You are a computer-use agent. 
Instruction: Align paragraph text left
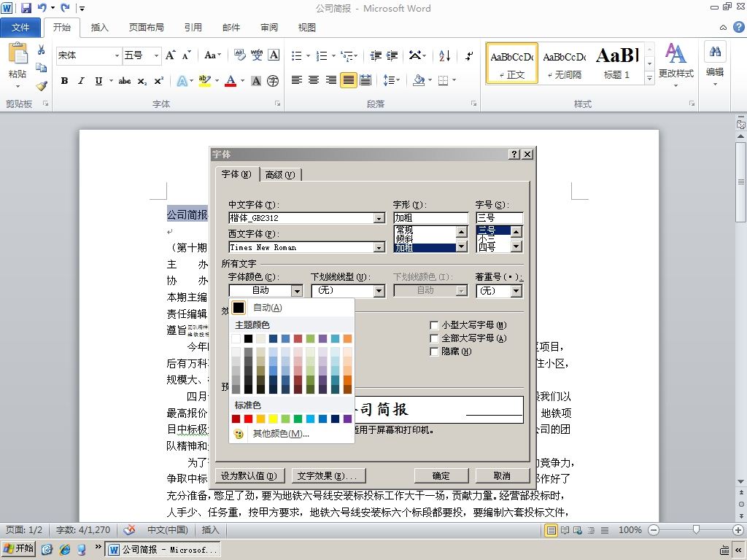coord(297,80)
